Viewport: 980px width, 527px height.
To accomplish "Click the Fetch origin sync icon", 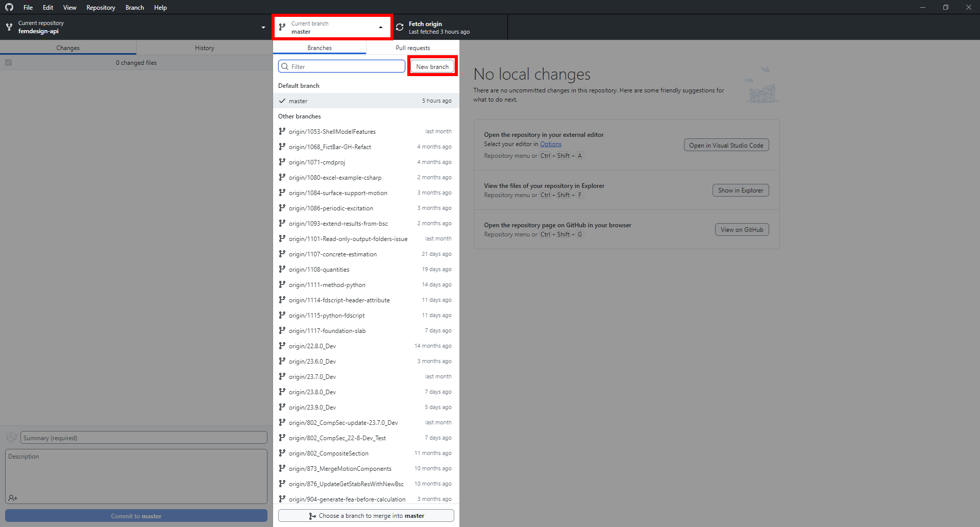I will pos(400,27).
